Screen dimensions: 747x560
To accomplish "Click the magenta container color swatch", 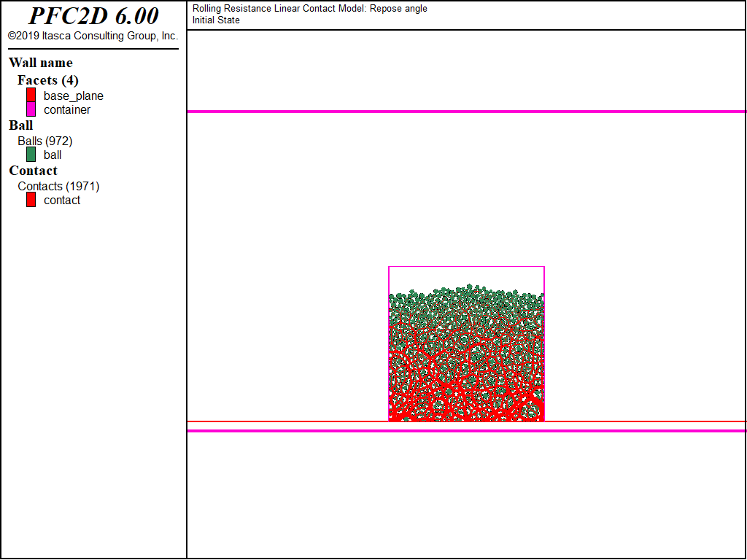I will coord(31,109).
